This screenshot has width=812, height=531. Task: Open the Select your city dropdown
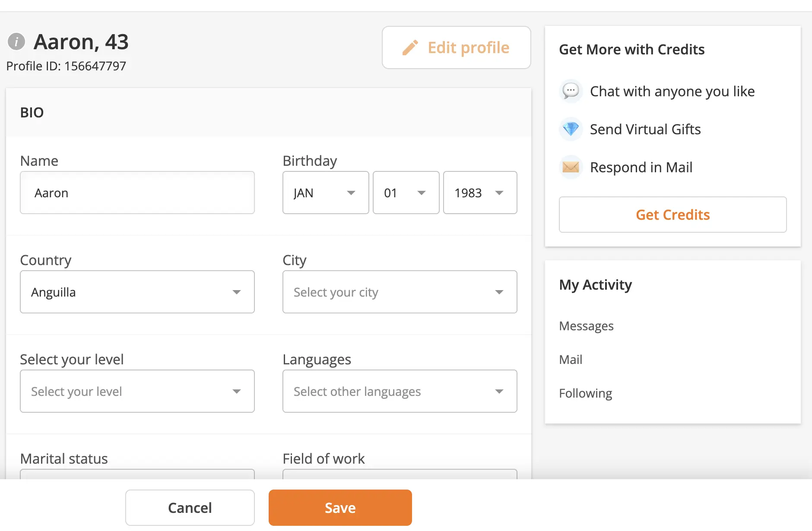pos(400,292)
